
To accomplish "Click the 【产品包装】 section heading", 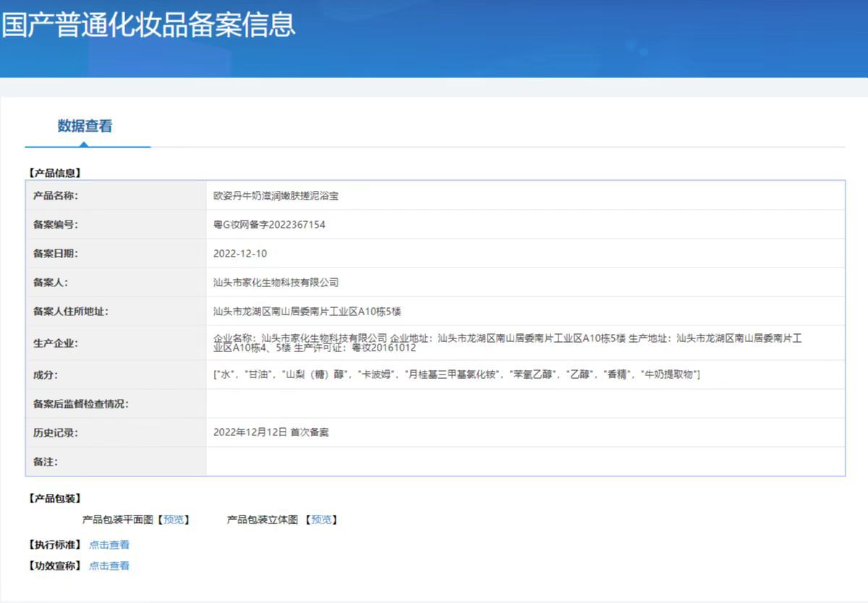I will coord(54,498).
